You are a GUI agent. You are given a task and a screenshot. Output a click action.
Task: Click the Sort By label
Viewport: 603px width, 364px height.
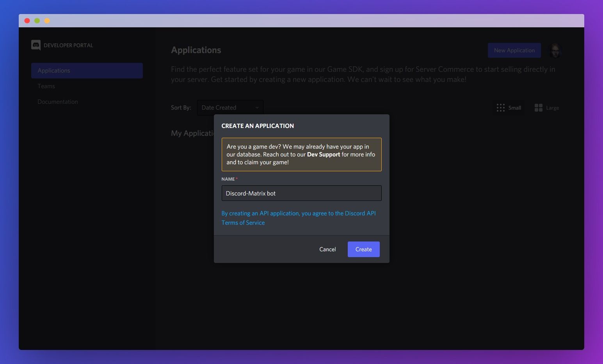[181, 108]
